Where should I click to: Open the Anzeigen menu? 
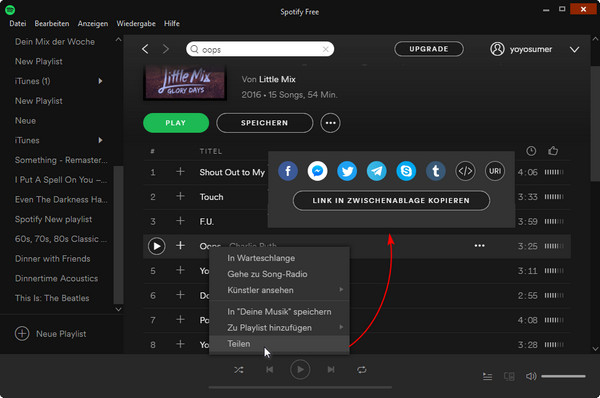pos(93,23)
